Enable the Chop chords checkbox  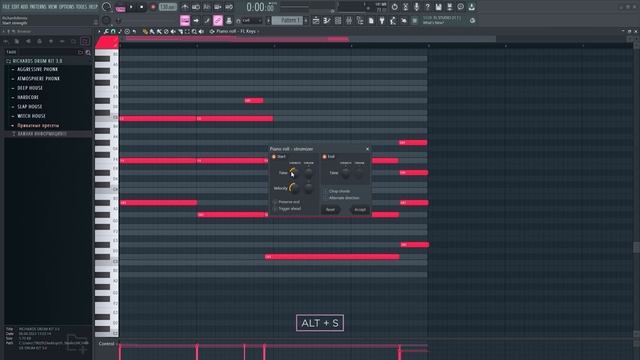pos(326,191)
